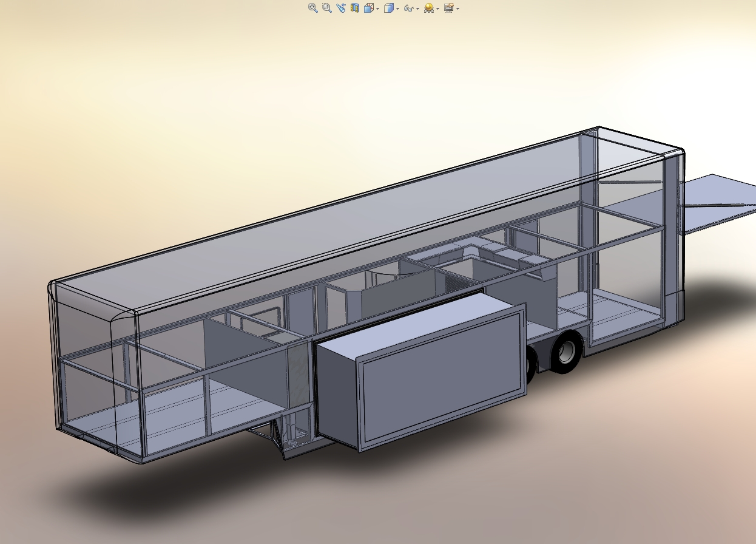Click the Apply Scene sphere icon
Viewport: 756px width, 544px height.
tap(429, 8)
